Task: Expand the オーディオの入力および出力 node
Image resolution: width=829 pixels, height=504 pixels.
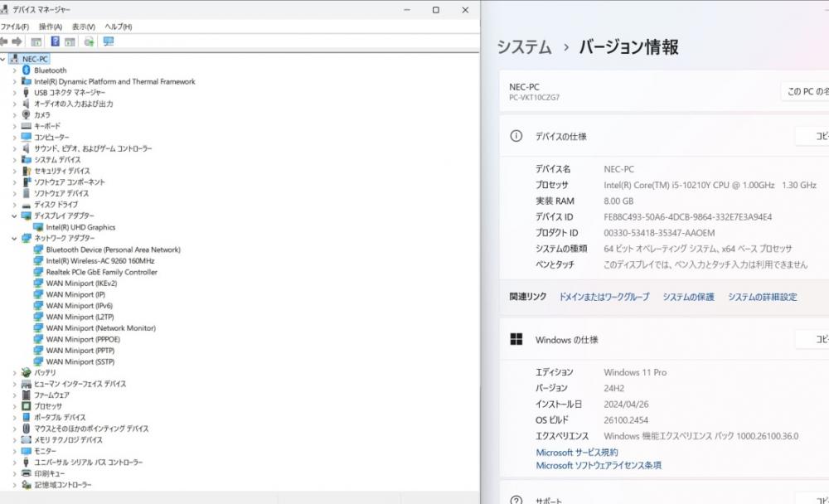Action: click(14, 104)
